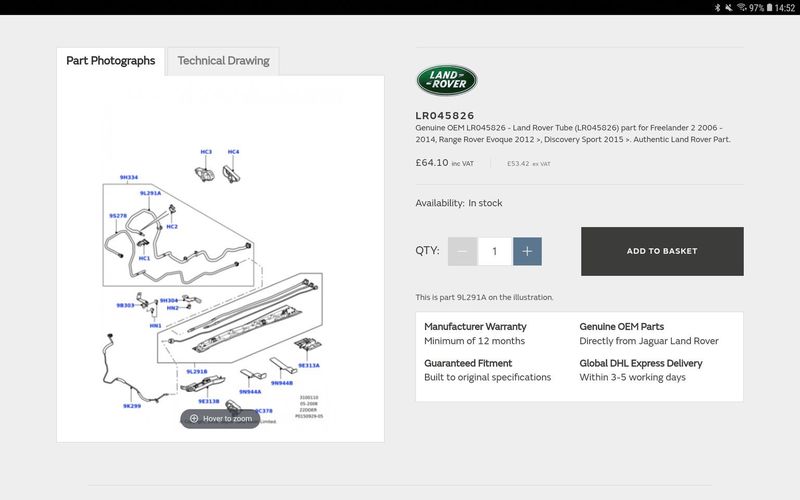800x500 pixels.
Task: Click the 9B303 label in the diagram
Action: (x=126, y=306)
